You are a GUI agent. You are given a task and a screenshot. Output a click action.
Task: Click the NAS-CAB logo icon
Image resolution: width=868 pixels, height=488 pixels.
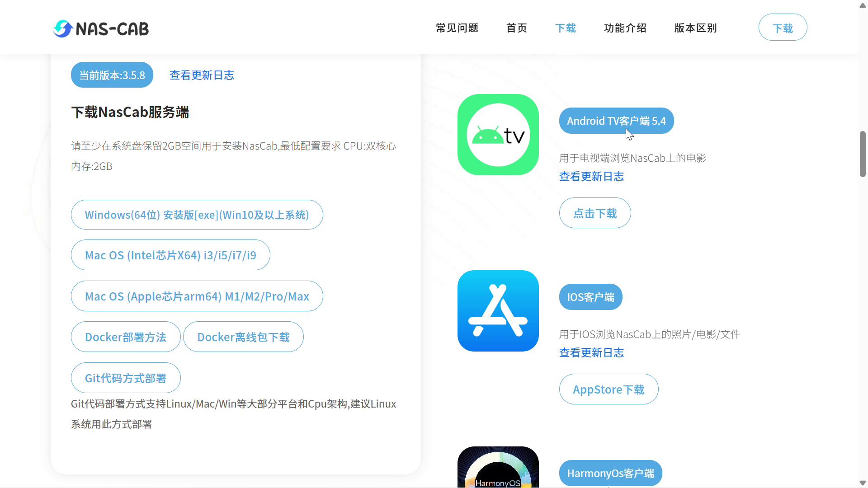tap(63, 28)
